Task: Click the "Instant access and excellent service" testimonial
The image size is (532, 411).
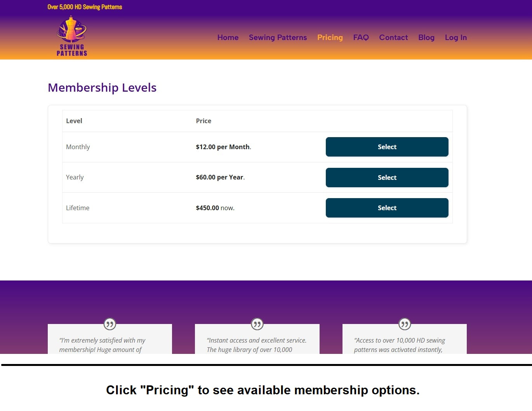Action: (257, 345)
